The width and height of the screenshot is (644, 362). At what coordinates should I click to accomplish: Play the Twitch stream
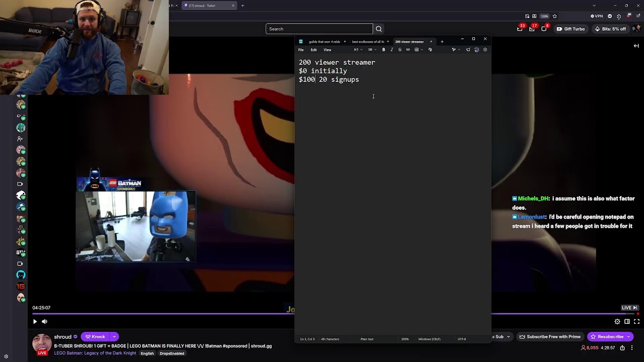(x=35, y=322)
